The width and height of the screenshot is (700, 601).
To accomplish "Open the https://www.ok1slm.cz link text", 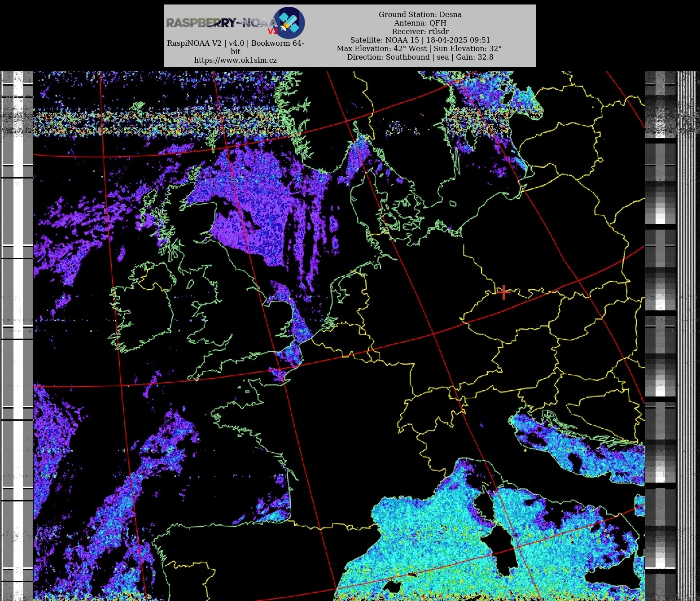I will coord(236,60).
